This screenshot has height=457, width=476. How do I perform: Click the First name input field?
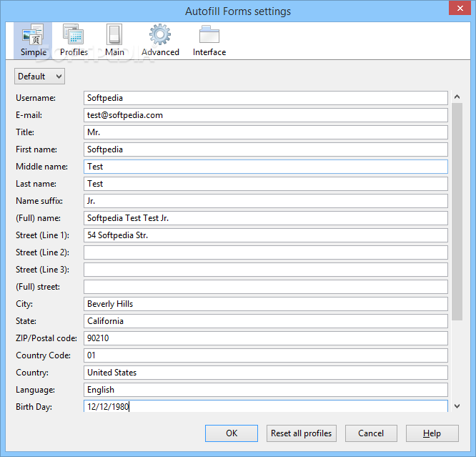pyautogui.click(x=266, y=149)
